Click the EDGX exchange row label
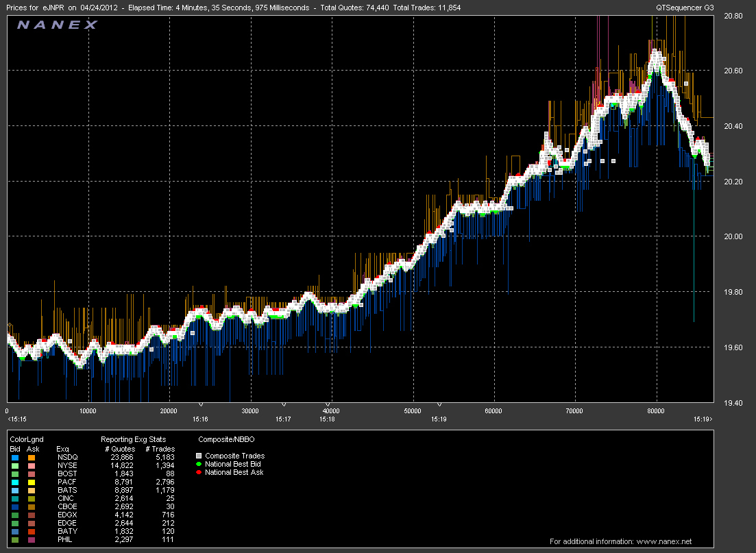Viewport: 756px width, 553px height. [x=68, y=515]
